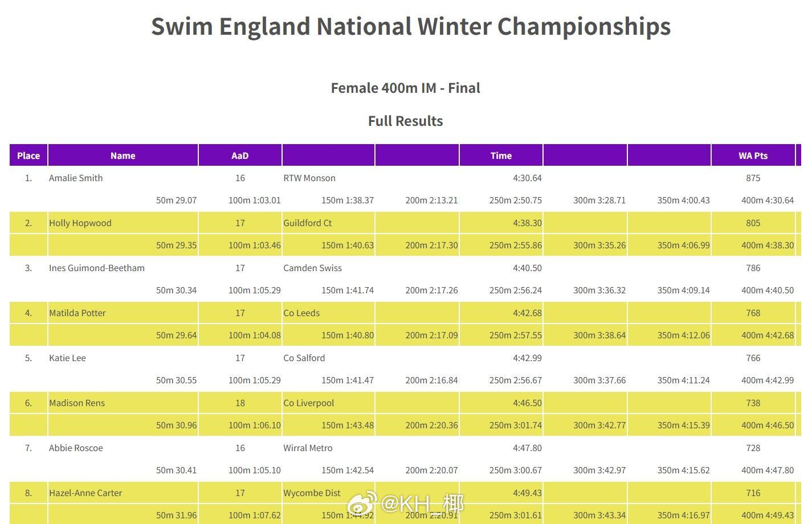Click the Weibo logo watermark icon
Screen dimensions: 812x524
[x=362, y=503]
